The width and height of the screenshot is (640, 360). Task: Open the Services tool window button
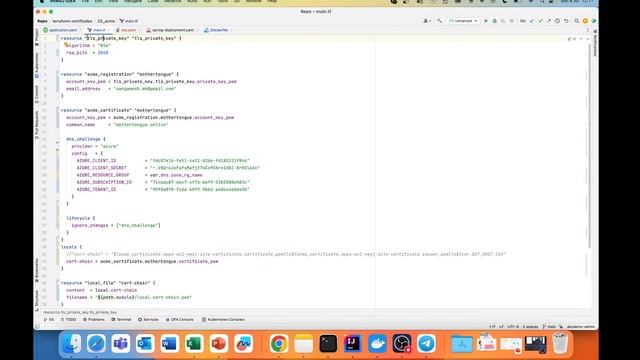(148, 320)
